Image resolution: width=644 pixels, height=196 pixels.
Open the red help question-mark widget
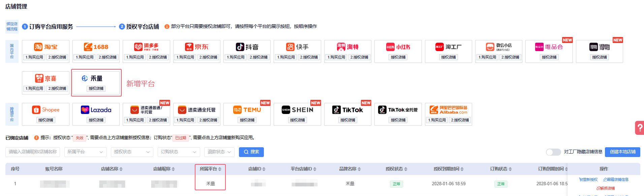639,128
